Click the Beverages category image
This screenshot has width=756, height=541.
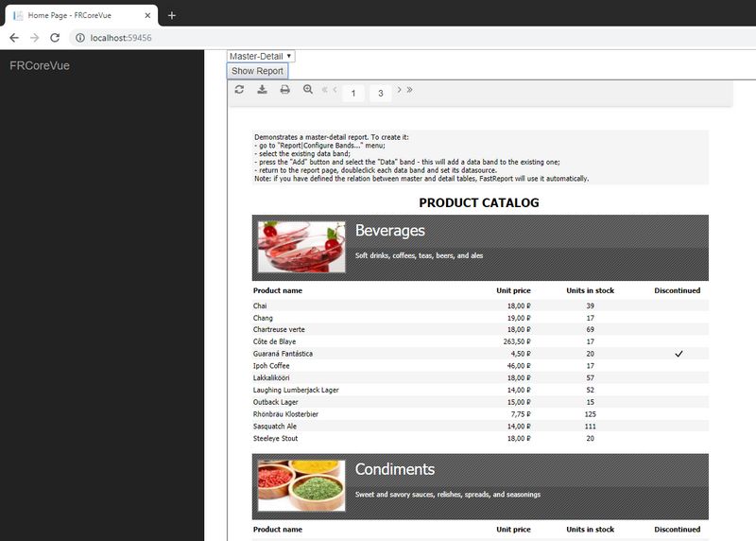coord(301,248)
